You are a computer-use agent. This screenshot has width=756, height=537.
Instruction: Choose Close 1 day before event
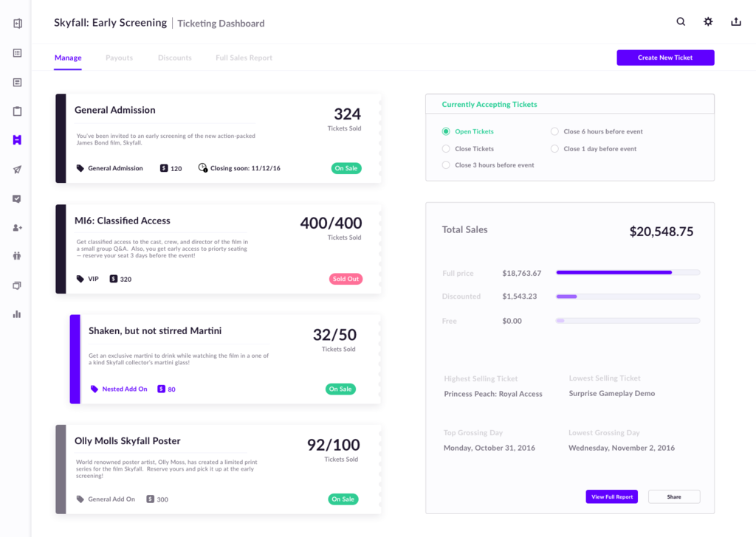point(554,149)
